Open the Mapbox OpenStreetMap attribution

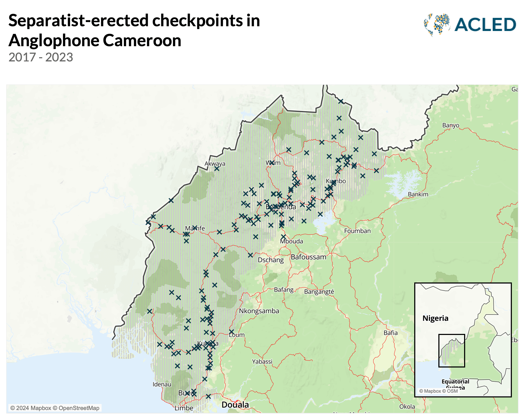(x=55, y=408)
